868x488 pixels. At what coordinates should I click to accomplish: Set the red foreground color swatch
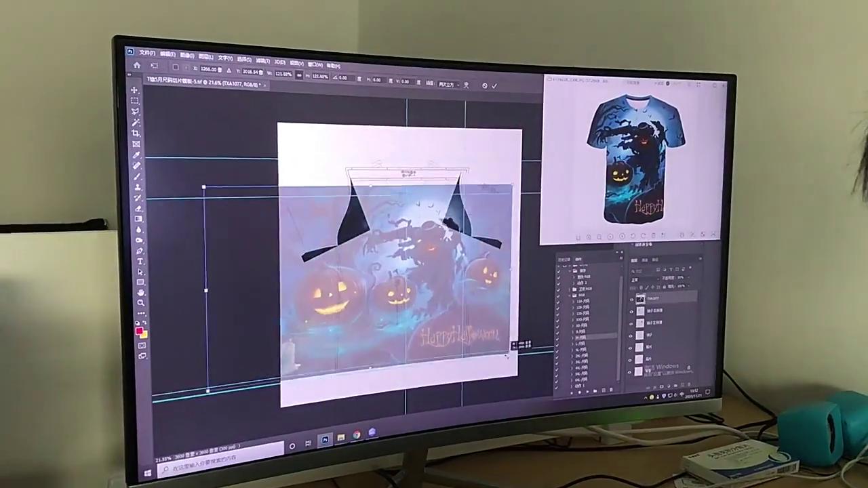pos(139,331)
